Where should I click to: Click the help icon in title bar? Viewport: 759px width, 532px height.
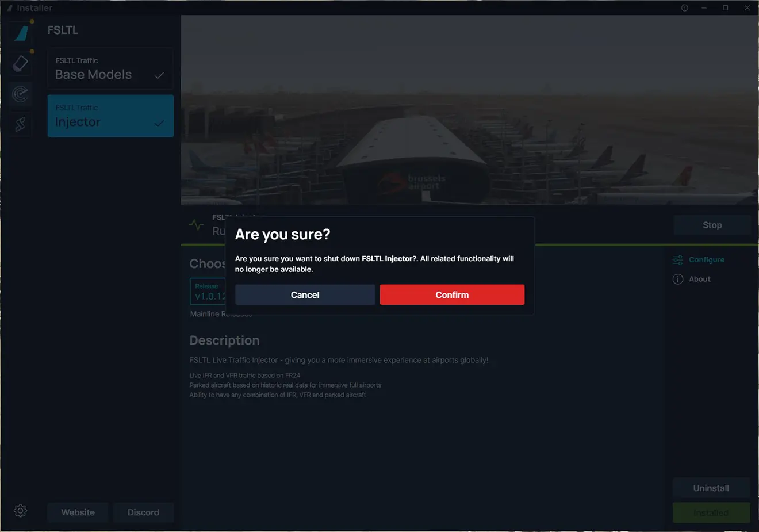(x=684, y=7)
